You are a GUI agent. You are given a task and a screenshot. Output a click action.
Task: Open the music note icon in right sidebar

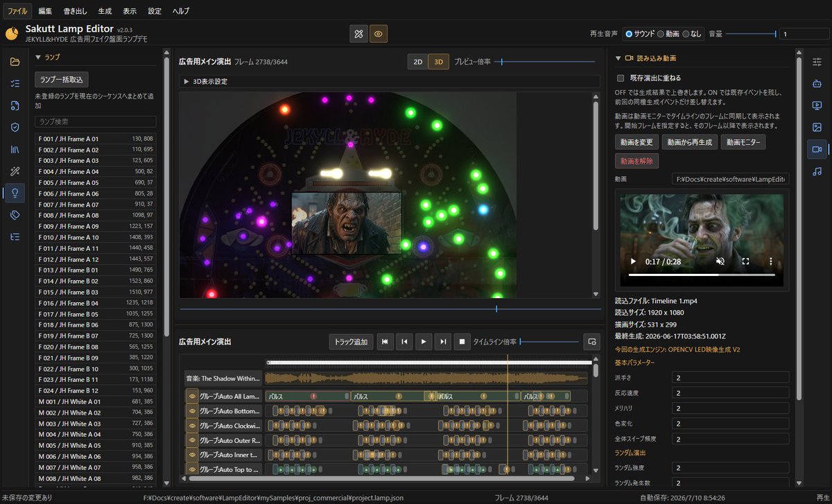click(x=817, y=171)
